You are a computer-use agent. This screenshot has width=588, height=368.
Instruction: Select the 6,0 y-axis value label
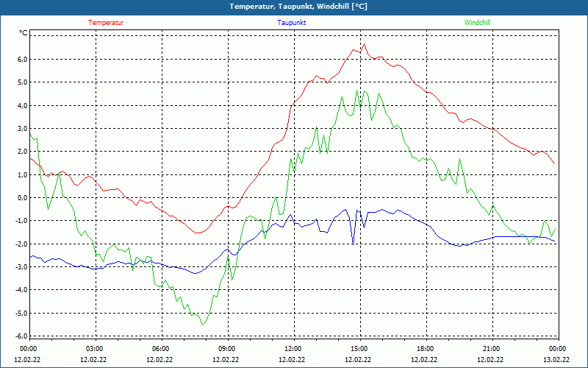pos(21,59)
